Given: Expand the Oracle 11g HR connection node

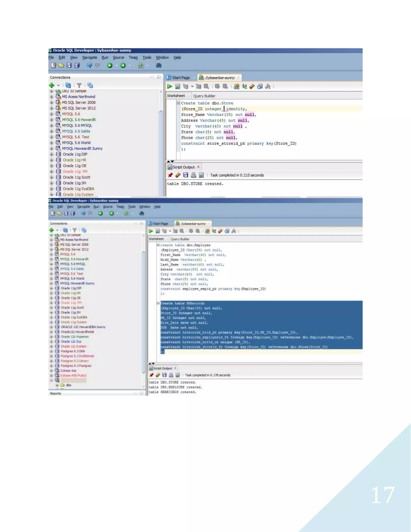Looking at the screenshot, I should pos(52,160).
